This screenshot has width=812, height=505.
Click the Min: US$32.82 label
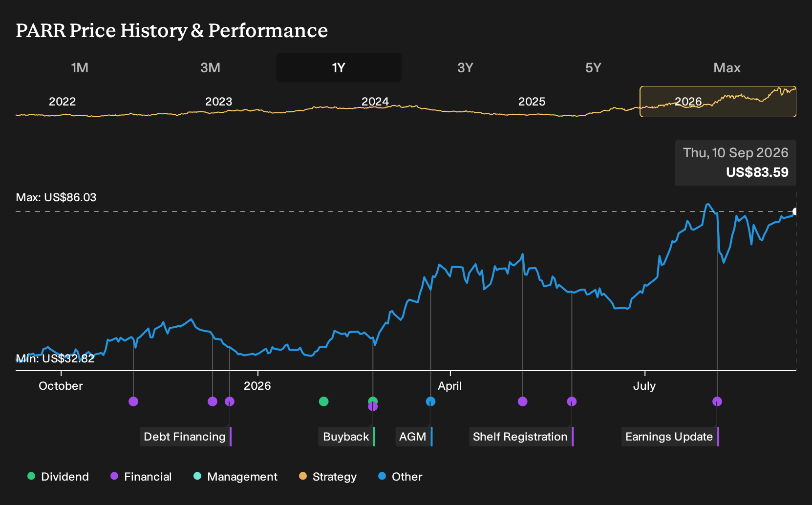[55, 358]
